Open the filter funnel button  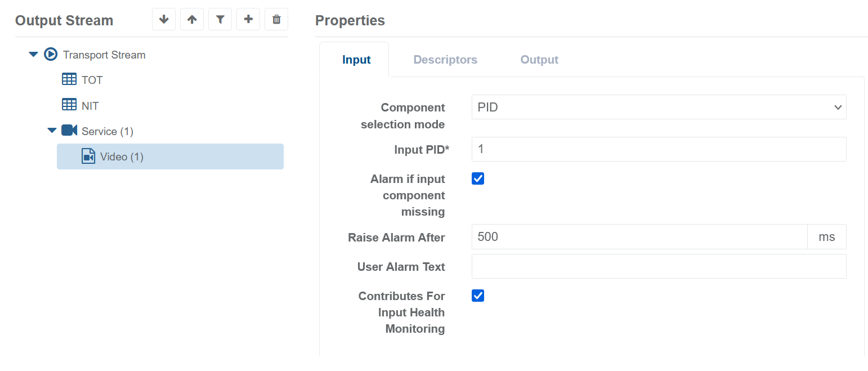(220, 20)
